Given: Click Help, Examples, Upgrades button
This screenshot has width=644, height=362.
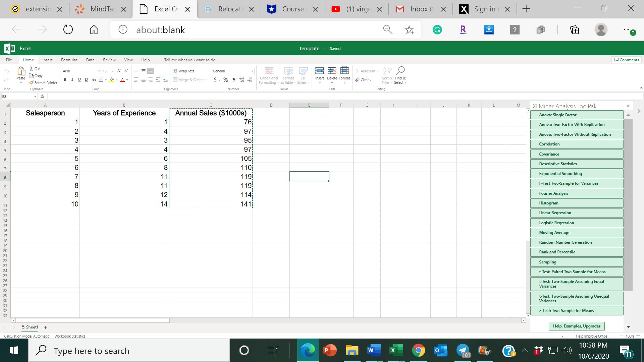Looking at the screenshot, I should 576,326.
